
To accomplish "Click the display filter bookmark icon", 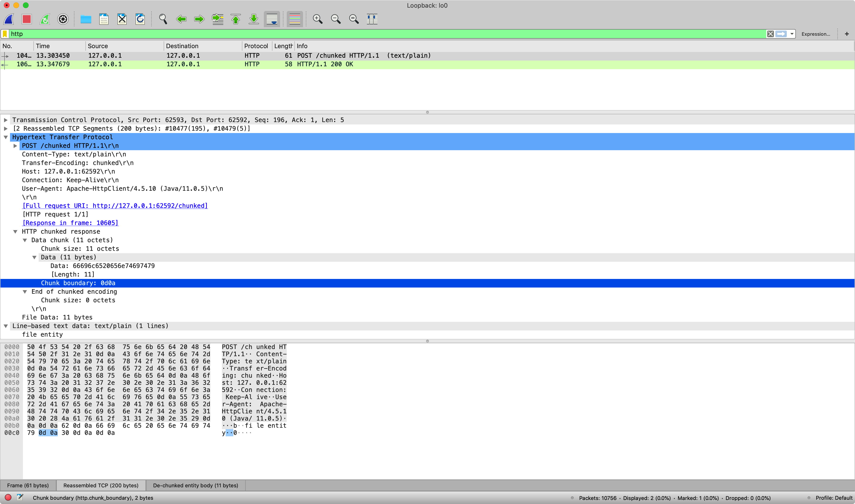I will [5, 34].
